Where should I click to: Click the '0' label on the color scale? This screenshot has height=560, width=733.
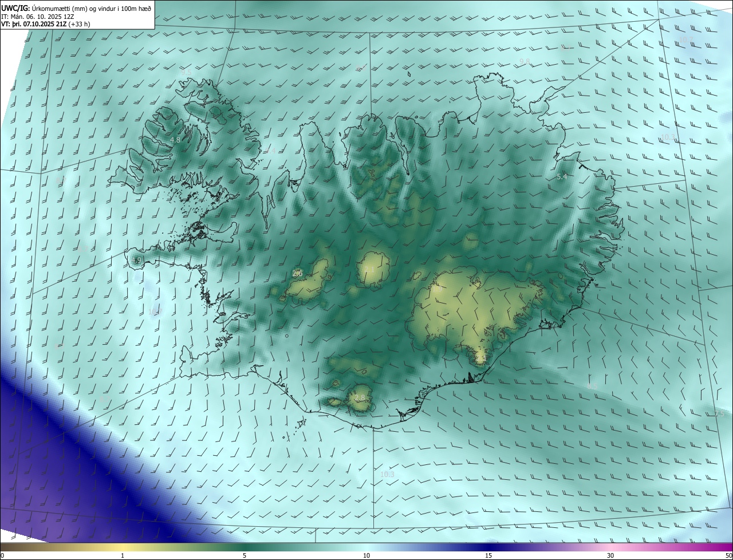[2, 556]
